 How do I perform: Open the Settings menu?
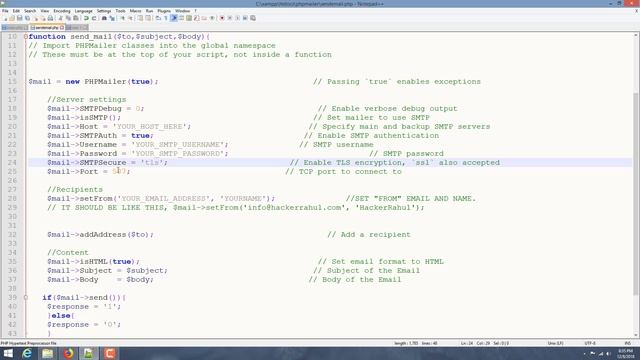coord(104,11)
